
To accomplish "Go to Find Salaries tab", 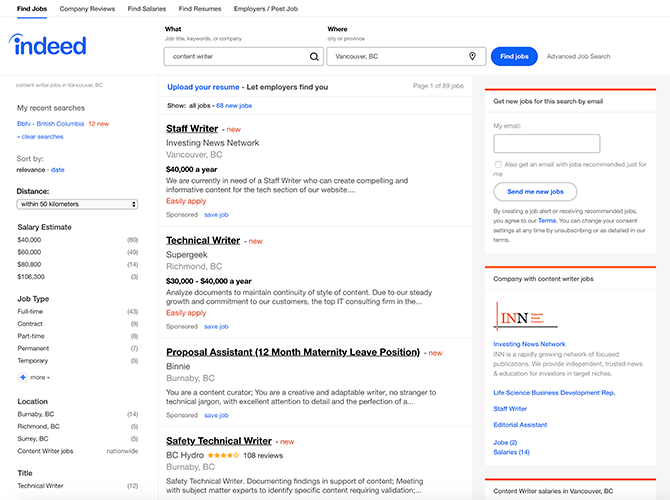I will pos(147,9).
